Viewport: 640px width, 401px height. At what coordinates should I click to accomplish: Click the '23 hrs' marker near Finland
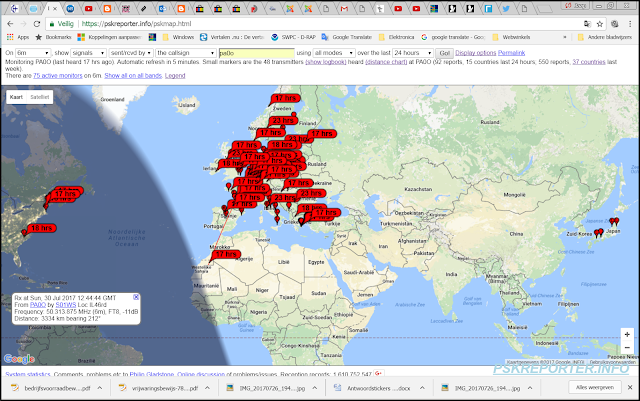tap(282, 121)
